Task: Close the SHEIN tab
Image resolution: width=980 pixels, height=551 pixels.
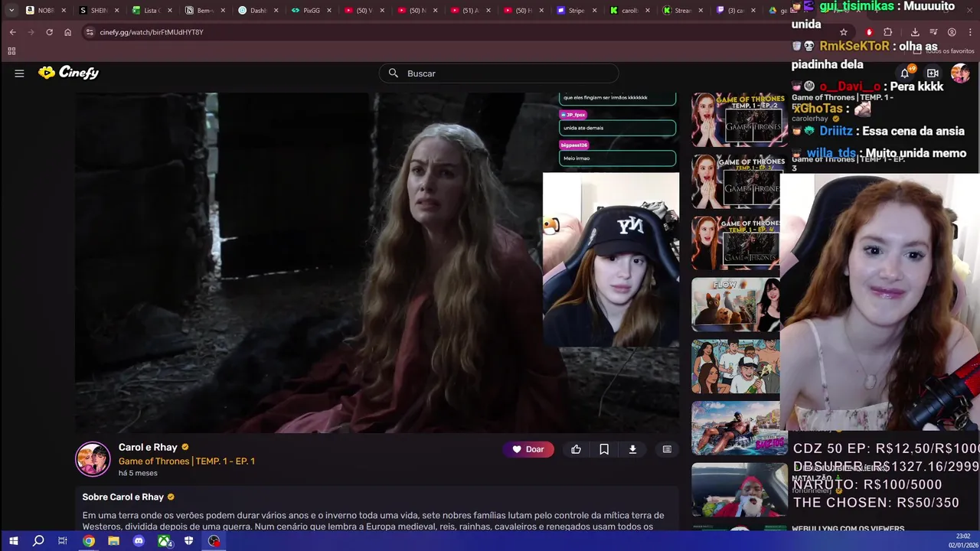Action: [x=116, y=11]
